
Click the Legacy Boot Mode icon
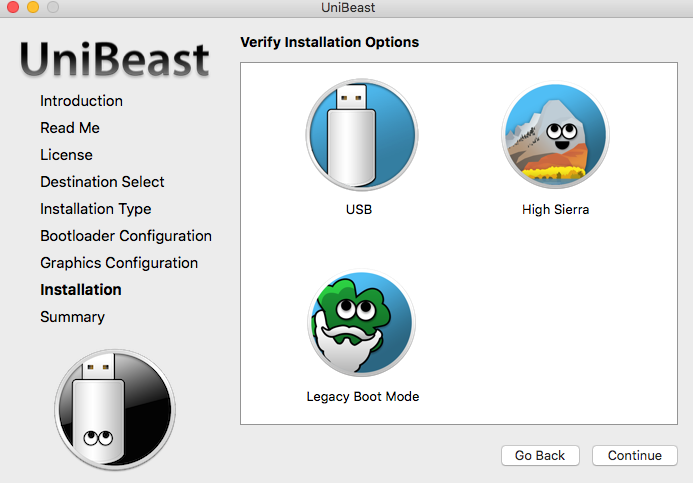click(x=361, y=323)
